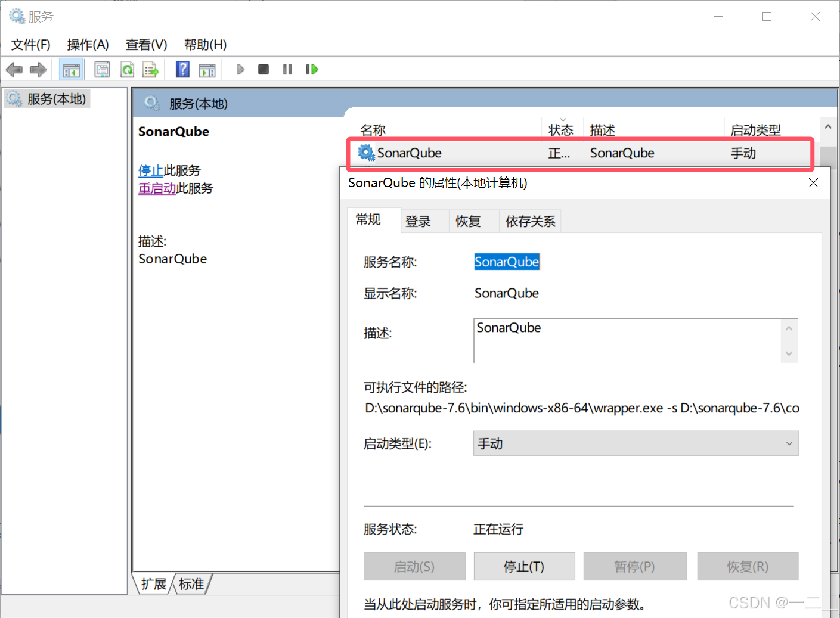This screenshot has height=618, width=840.
Task: Click the highlighted 服务名称 value SonarQube
Action: [x=507, y=262]
